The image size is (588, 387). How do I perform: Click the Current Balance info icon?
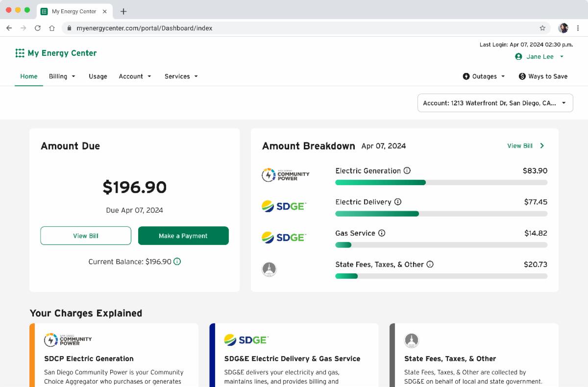[x=177, y=262]
